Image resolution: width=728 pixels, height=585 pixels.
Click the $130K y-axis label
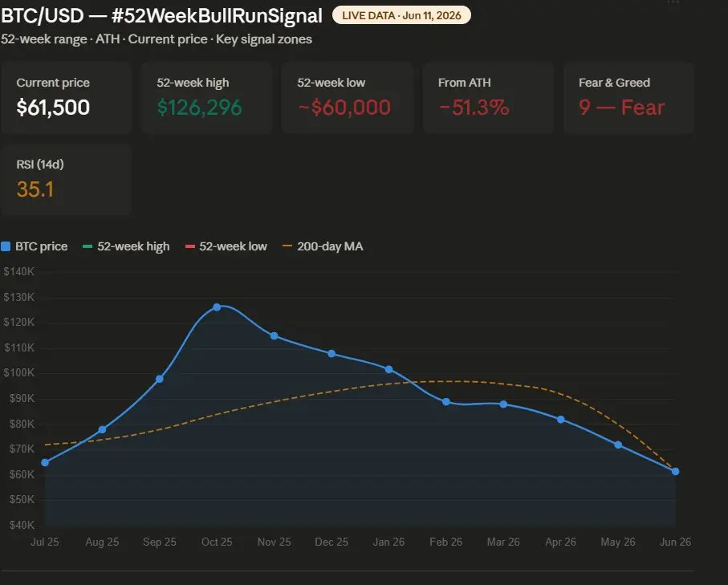[x=19, y=297]
